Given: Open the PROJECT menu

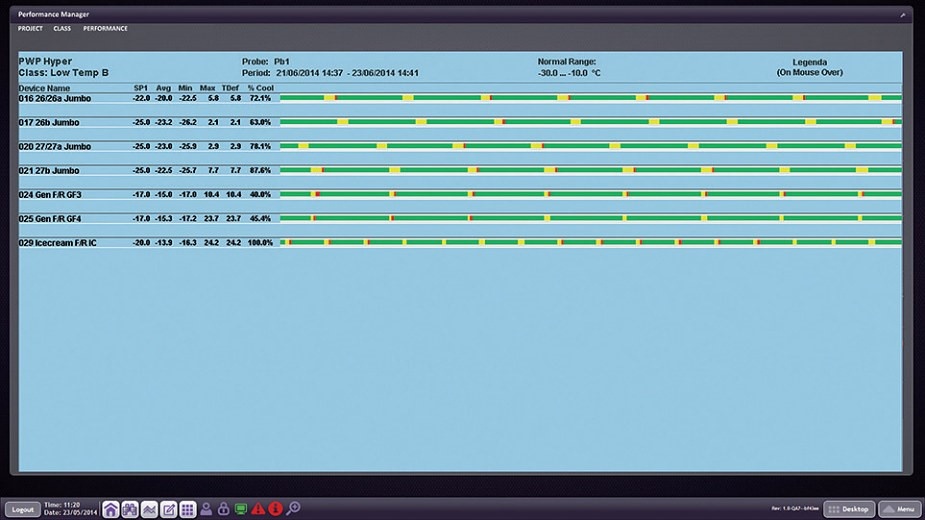Looking at the screenshot, I should tap(30, 29).
